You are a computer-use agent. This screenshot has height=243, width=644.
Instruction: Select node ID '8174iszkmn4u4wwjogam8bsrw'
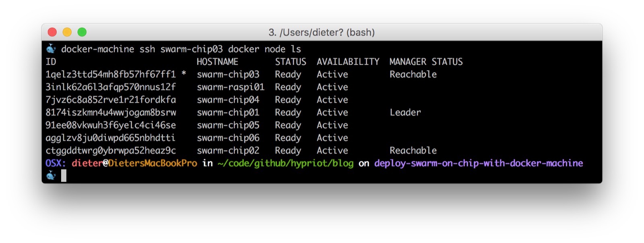111,112
